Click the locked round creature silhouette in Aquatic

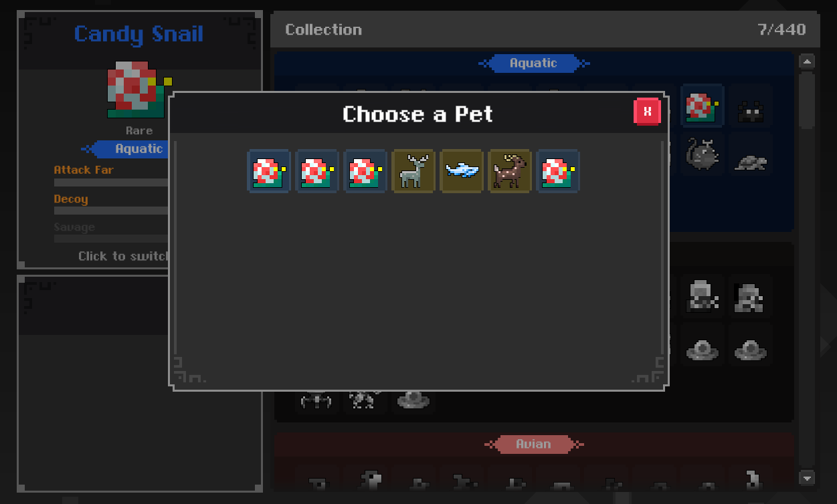coord(703,154)
